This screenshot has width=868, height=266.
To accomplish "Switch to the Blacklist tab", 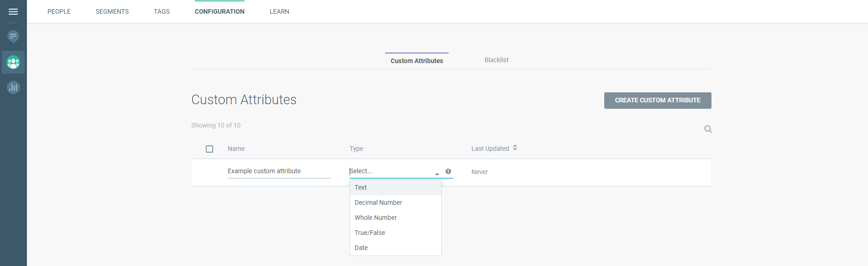I will point(496,60).
